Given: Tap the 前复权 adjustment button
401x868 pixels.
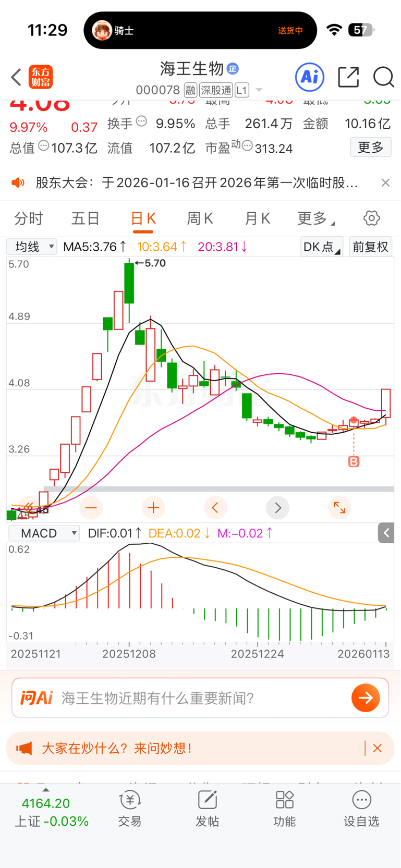Looking at the screenshot, I should (371, 247).
